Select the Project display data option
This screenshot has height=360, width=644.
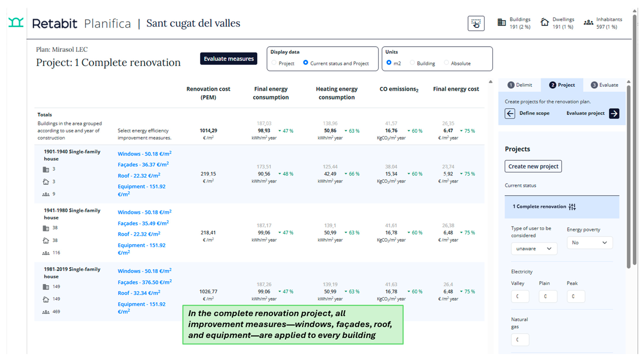point(274,63)
